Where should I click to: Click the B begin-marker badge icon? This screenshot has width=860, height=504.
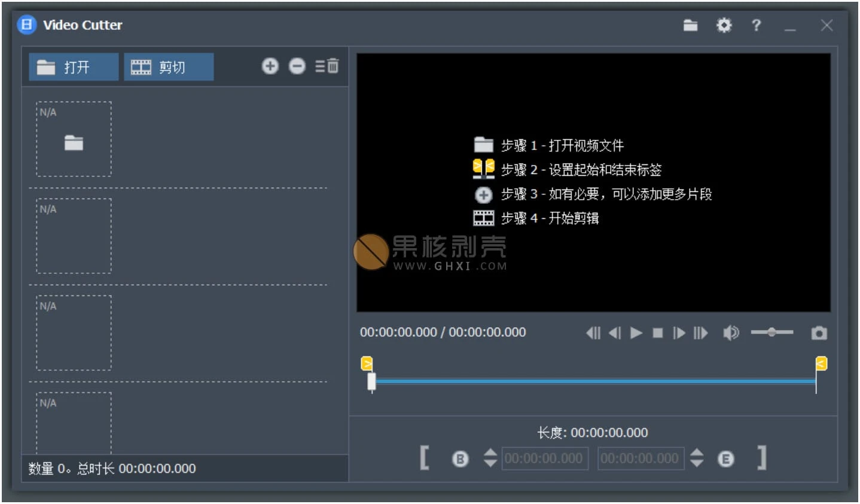tap(461, 459)
